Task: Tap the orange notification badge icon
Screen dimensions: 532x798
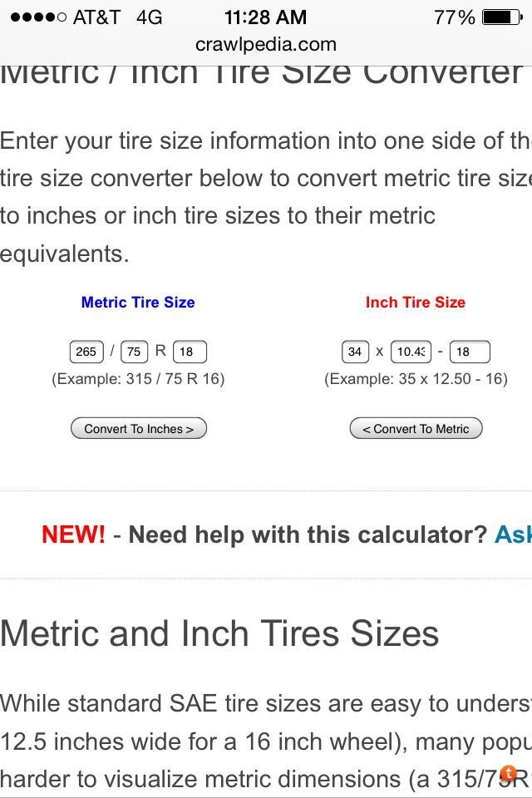Action: 508,773
